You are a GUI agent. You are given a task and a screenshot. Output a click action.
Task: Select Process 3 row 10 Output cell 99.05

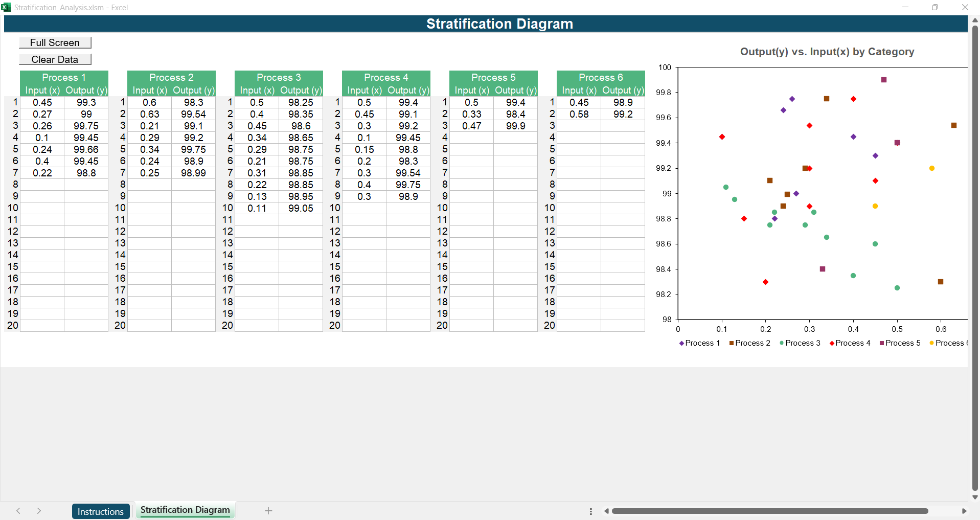[x=301, y=208]
